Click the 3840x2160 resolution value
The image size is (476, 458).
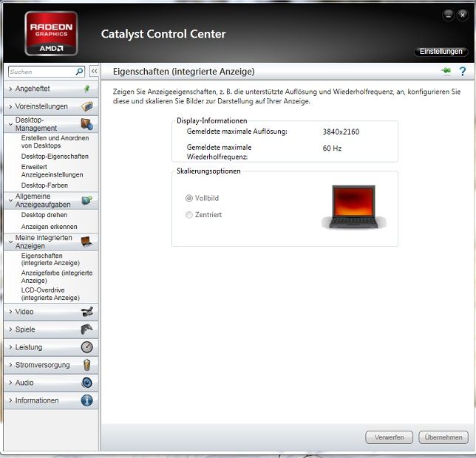click(x=341, y=131)
